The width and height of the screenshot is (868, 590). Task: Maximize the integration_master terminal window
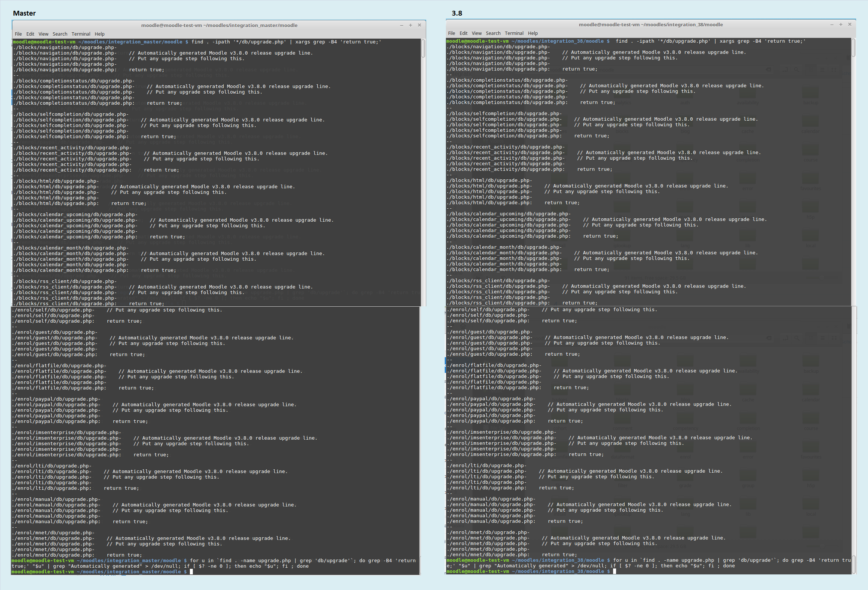point(411,25)
